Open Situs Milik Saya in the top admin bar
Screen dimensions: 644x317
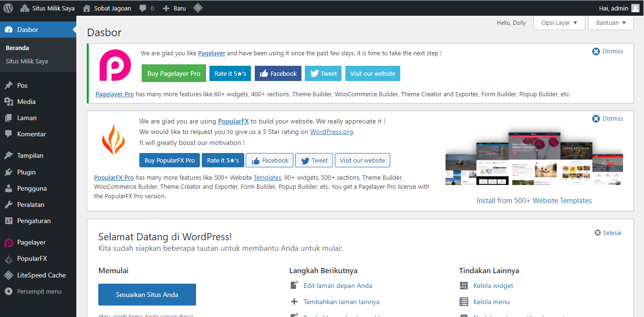click(48, 8)
